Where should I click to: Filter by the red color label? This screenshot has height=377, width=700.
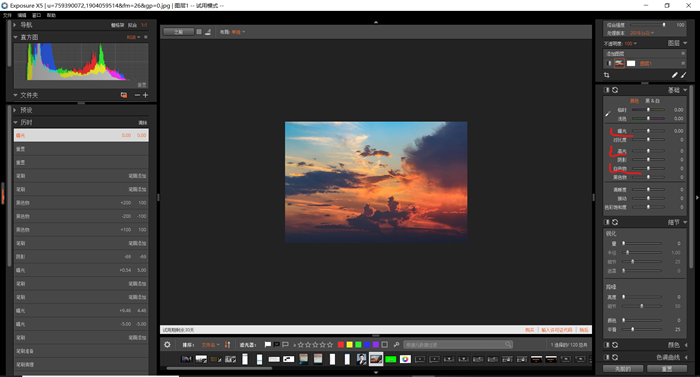coord(341,344)
